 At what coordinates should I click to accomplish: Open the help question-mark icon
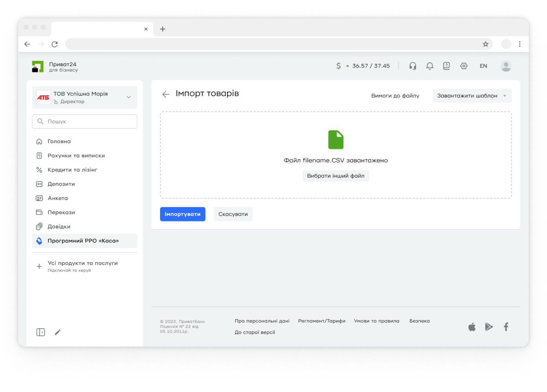click(446, 66)
